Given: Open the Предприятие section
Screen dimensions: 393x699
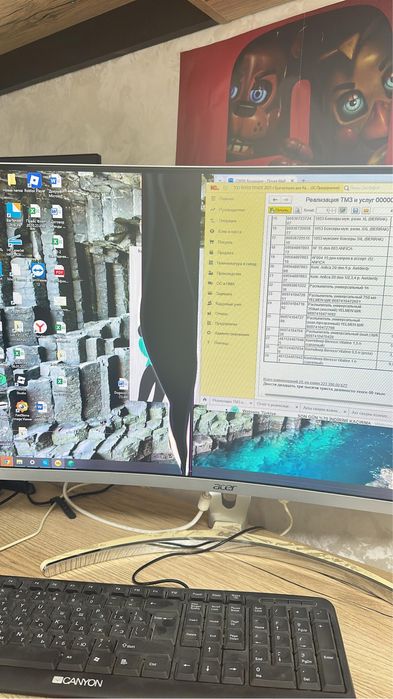Looking at the screenshot, I should 223,324.
